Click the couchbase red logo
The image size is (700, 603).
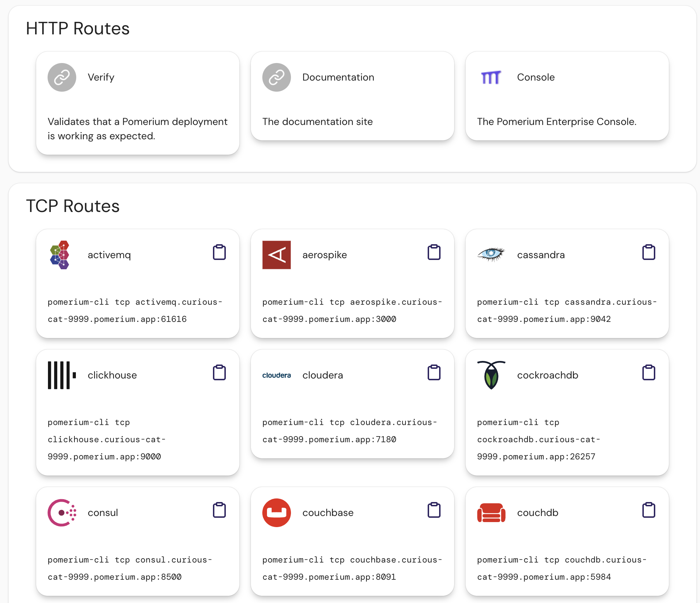(x=276, y=512)
